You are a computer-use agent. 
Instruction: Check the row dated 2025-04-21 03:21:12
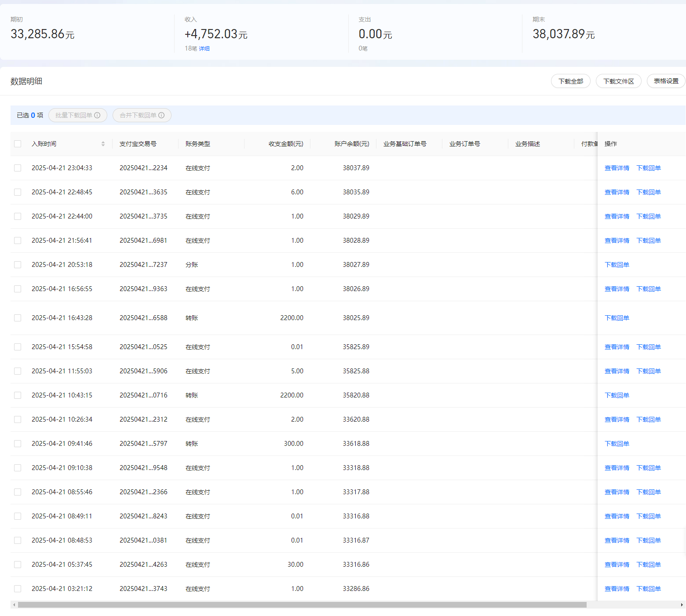(18, 589)
